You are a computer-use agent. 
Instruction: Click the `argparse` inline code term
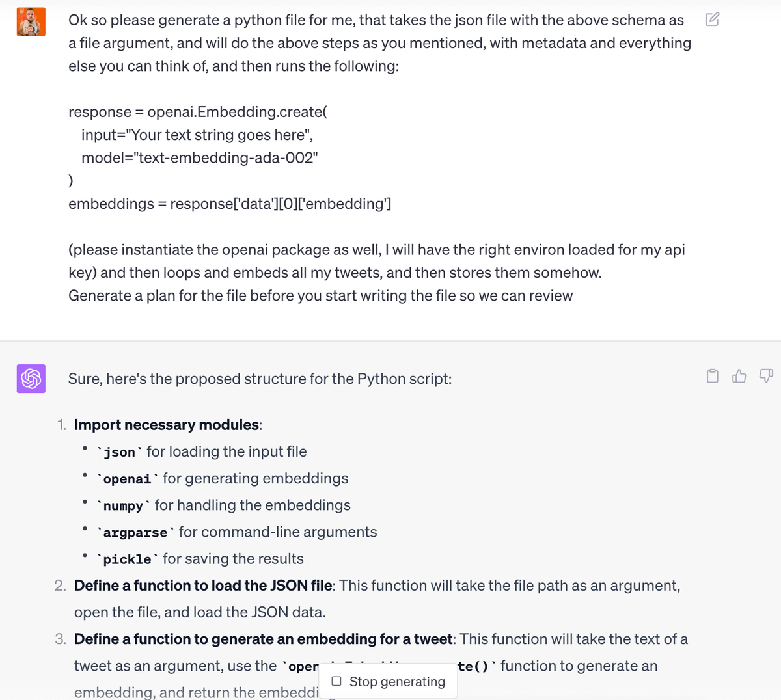coord(135,532)
